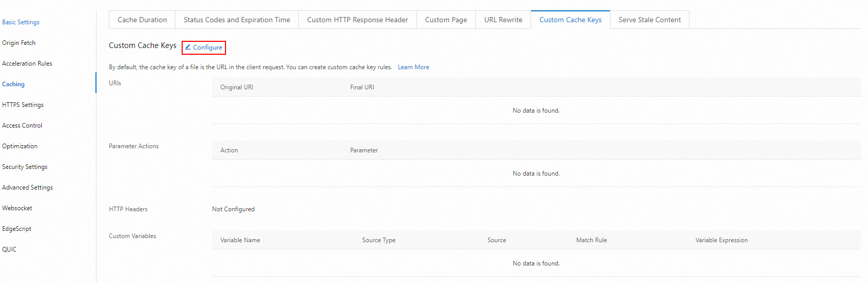Click the URIs section label
Image resolution: width=868 pixels, height=282 pixels.
click(115, 83)
